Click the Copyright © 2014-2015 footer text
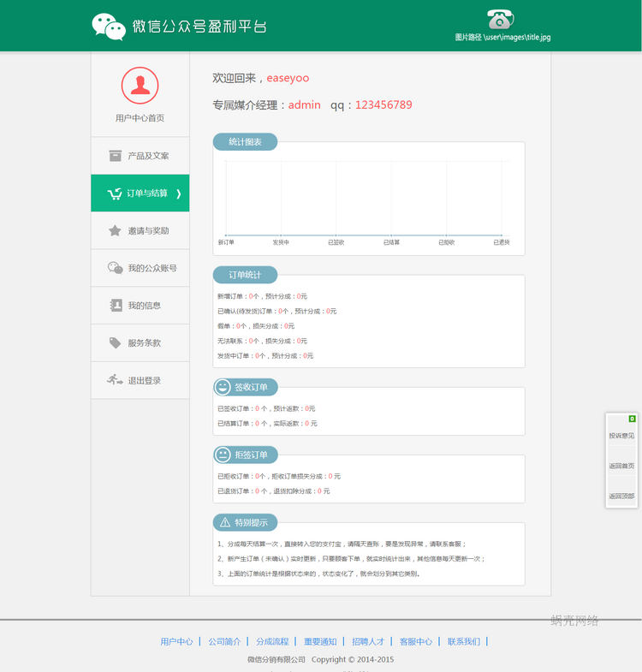 pos(353,659)
